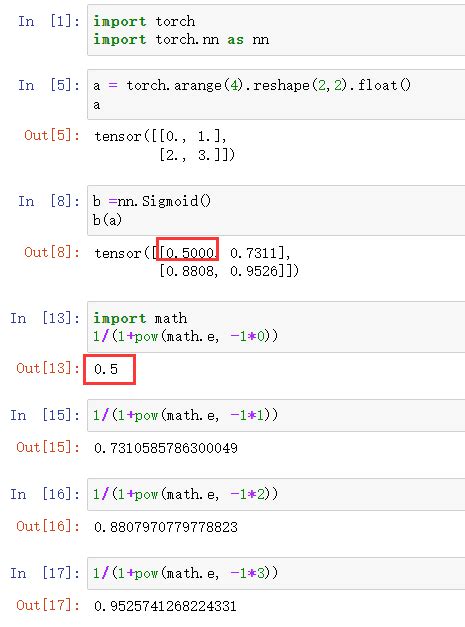465x627 pixels.
Task: Click the 'import math' line in cell 13
Action: pyautogui.click(x=140, y=318)
